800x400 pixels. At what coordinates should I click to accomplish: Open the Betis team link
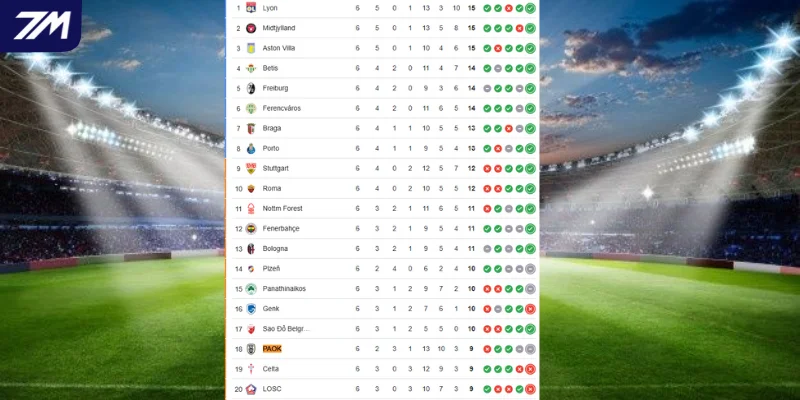pyautogui.click(x=270, y=68)
